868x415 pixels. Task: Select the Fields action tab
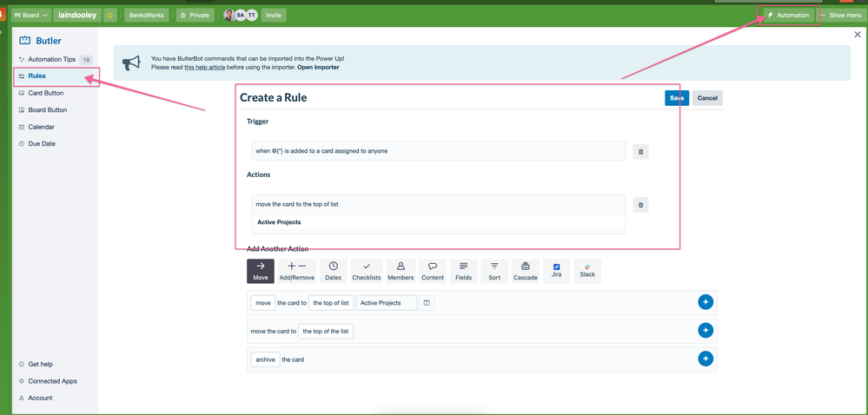pos(464,271)
